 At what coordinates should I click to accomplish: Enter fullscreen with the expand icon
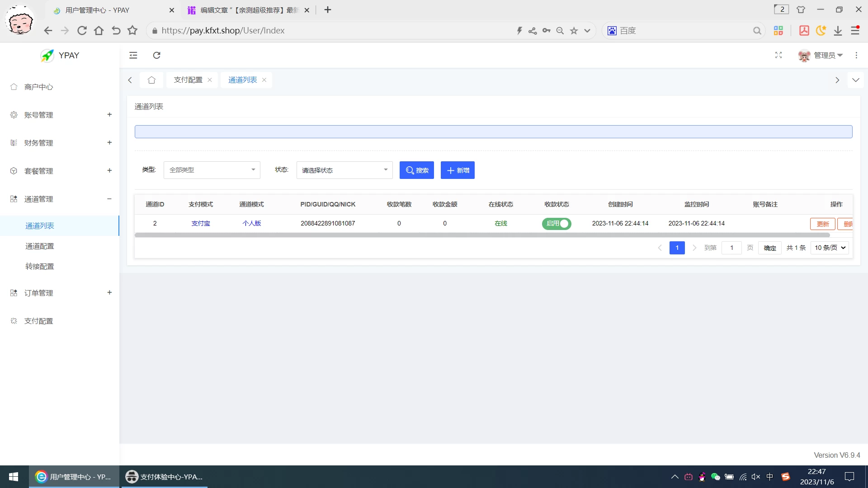point(778,55)
